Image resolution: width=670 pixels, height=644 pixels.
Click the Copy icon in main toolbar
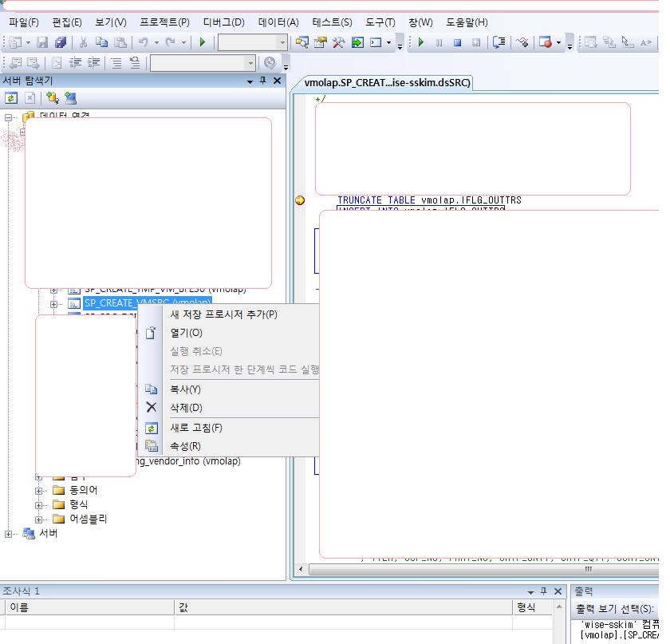102,42
